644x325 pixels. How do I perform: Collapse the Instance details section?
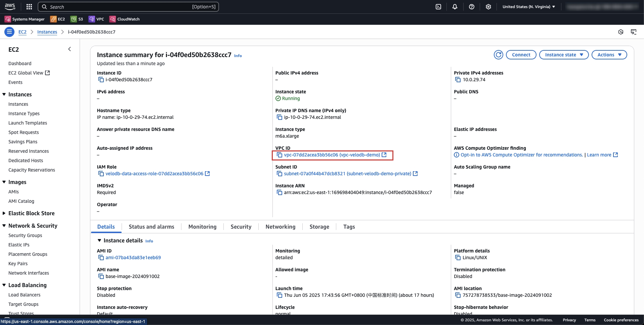(99, 240)
